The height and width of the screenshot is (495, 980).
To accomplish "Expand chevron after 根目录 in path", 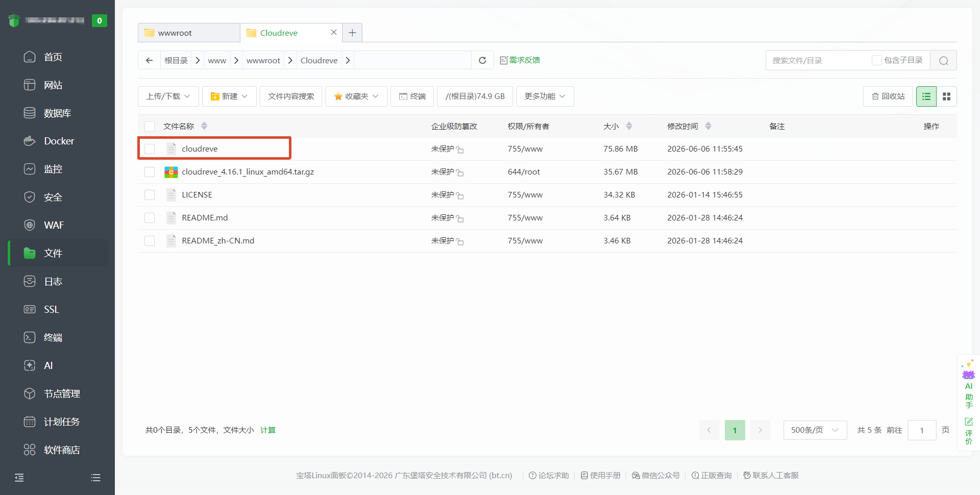I will tap(198, 60).
